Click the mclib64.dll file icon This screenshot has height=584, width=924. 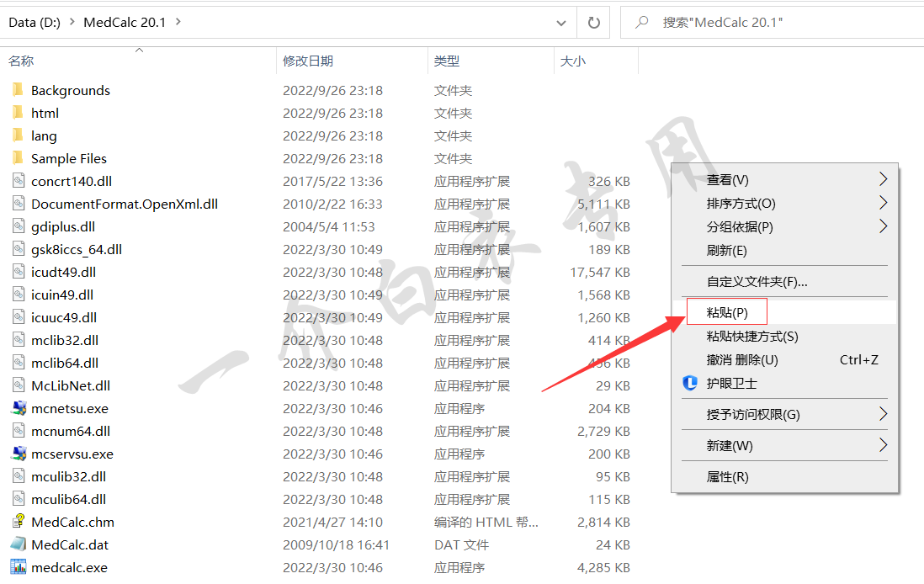19,363
